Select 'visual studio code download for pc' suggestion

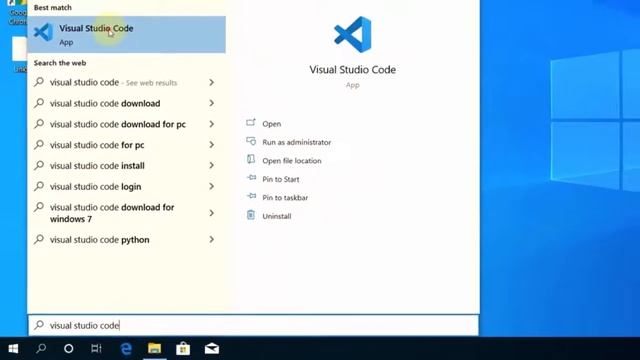[126, 124]
